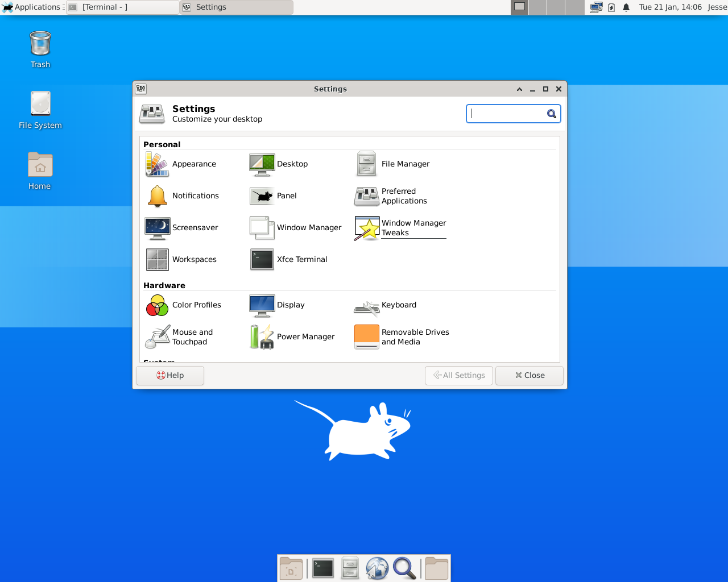The image size is (728, 582).
Task: Open the Jesse user menu
Action: point(717,7)
